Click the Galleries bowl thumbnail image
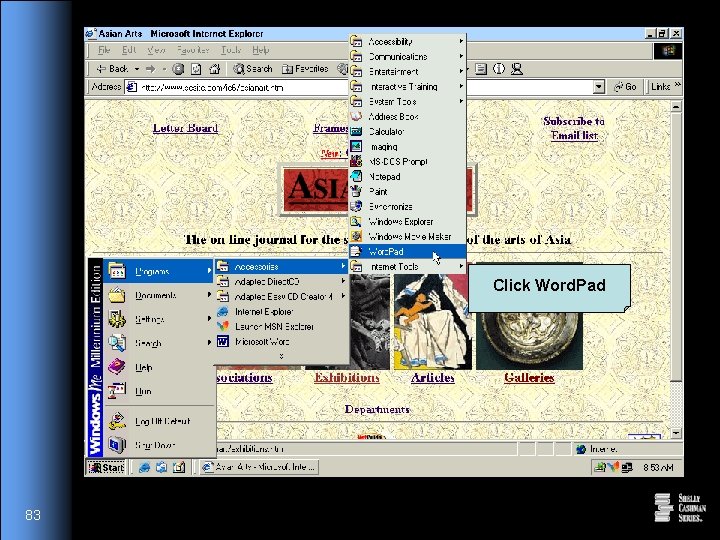720x540 pixels. [x=529, y=340]
